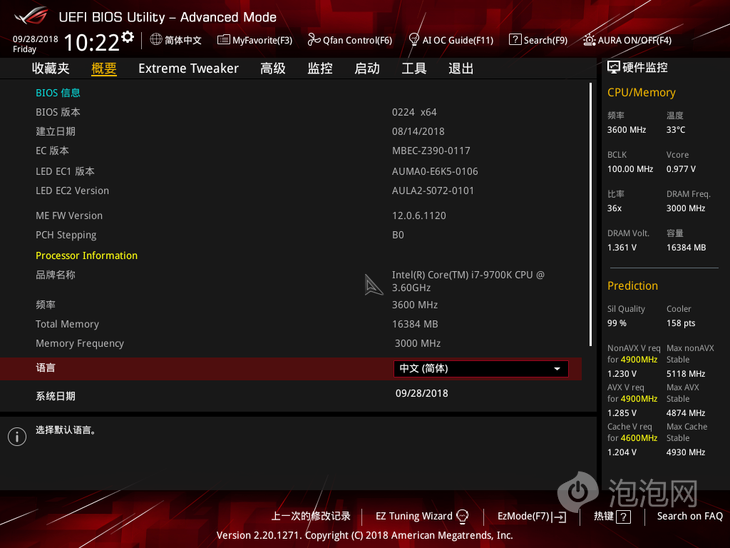Viewport: 730px width, 548px height.
Task: Click Search on FAQ link
Action: point(690,516)
